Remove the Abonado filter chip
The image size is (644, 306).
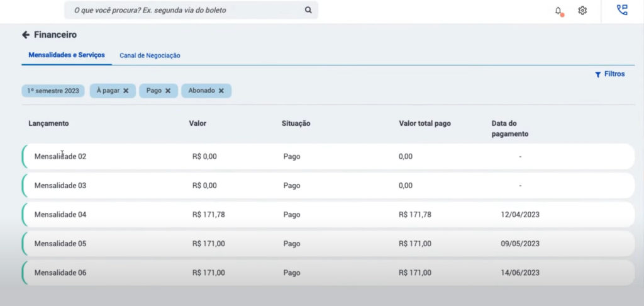pos(221,91)
